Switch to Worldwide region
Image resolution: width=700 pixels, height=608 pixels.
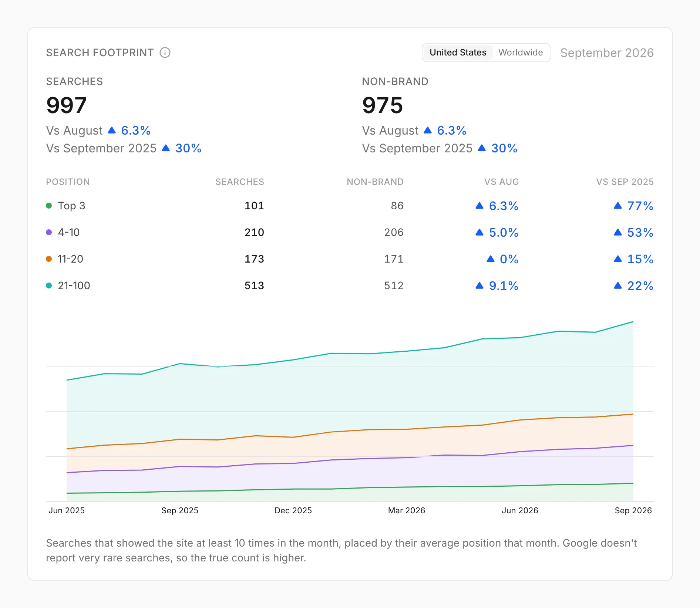pyautogui.click(x=521, y=53)
